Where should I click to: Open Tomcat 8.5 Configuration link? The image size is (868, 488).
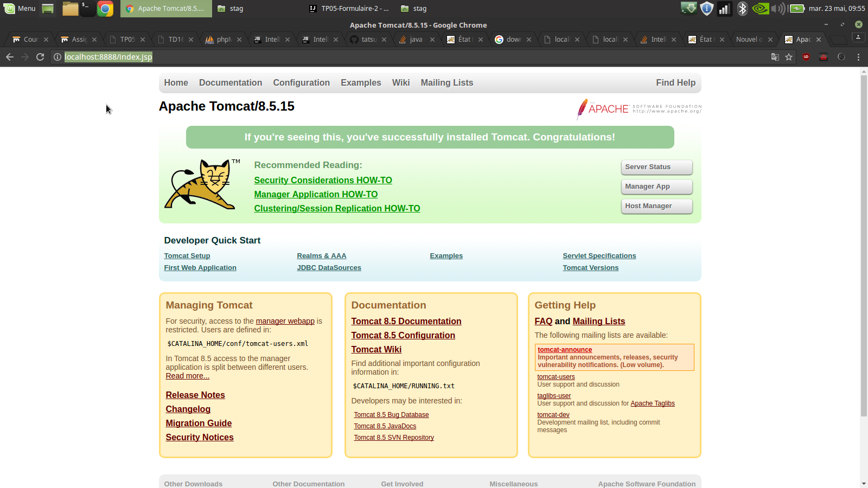(x=403, y=336)
